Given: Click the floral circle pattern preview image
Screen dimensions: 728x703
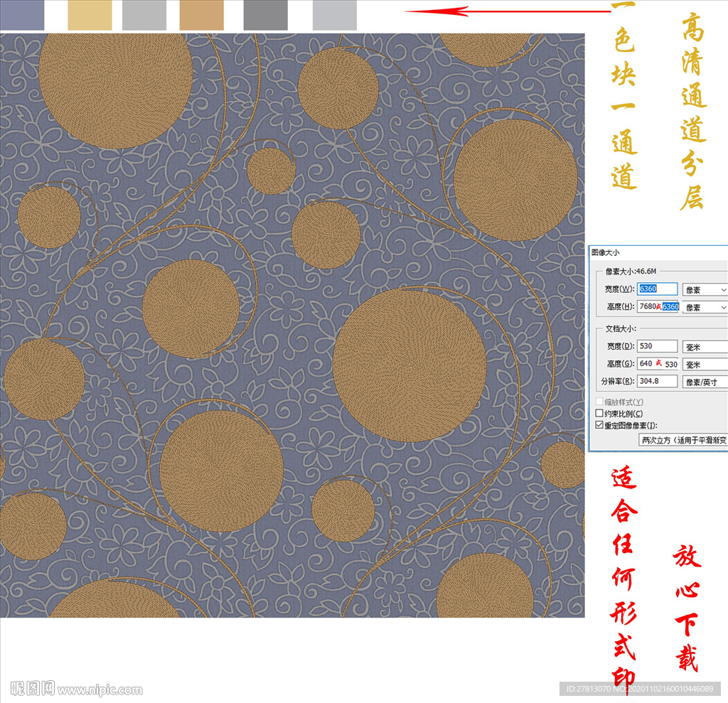Looking at the screenshot, I should (x=292, y=325).
